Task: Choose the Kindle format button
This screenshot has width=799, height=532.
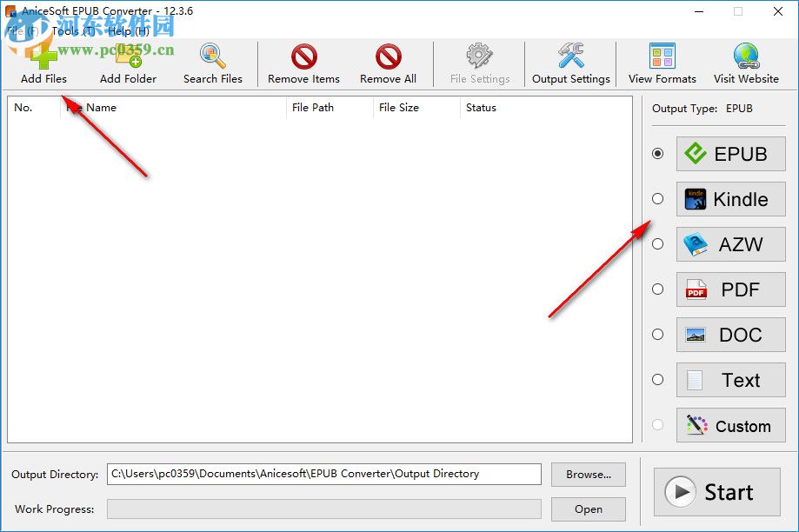Action: [730, 199]
